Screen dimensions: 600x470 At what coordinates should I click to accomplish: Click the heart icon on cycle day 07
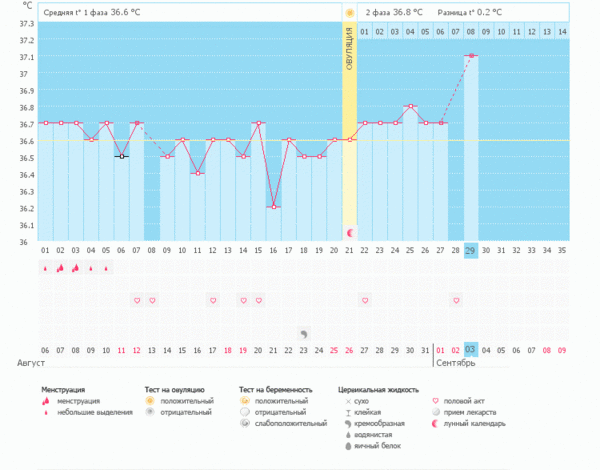coord(137,300)
